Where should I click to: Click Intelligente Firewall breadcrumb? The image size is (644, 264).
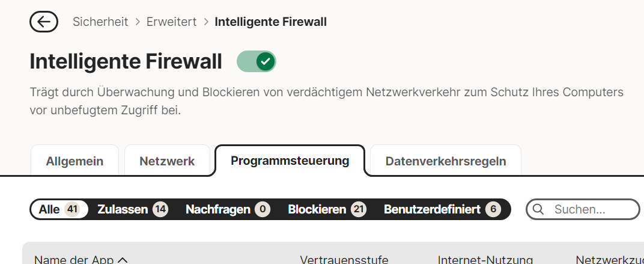point(270,22)
